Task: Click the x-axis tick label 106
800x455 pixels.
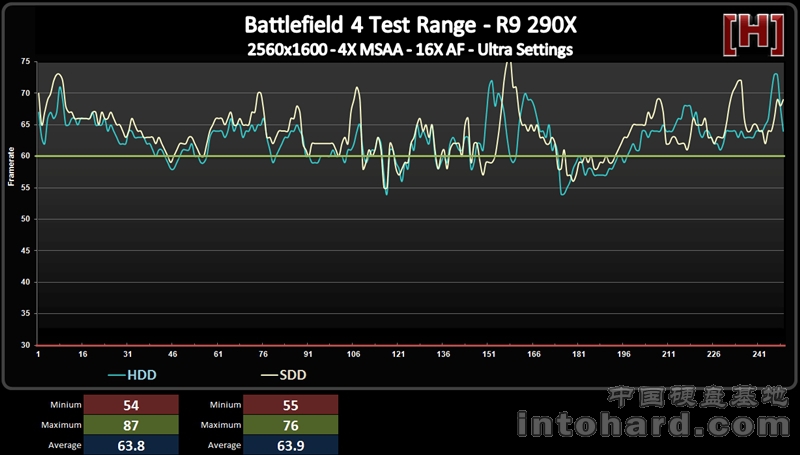Action: coord(353,354)
